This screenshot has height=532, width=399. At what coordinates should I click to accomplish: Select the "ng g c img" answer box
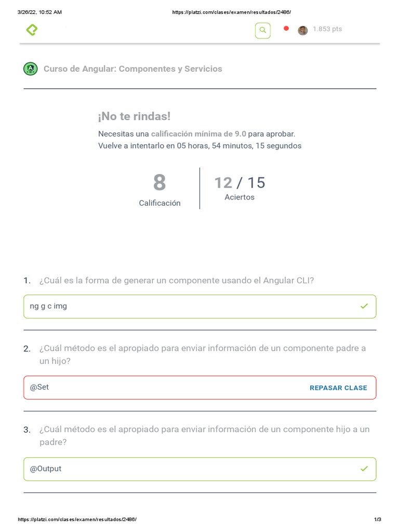(199, 307)
